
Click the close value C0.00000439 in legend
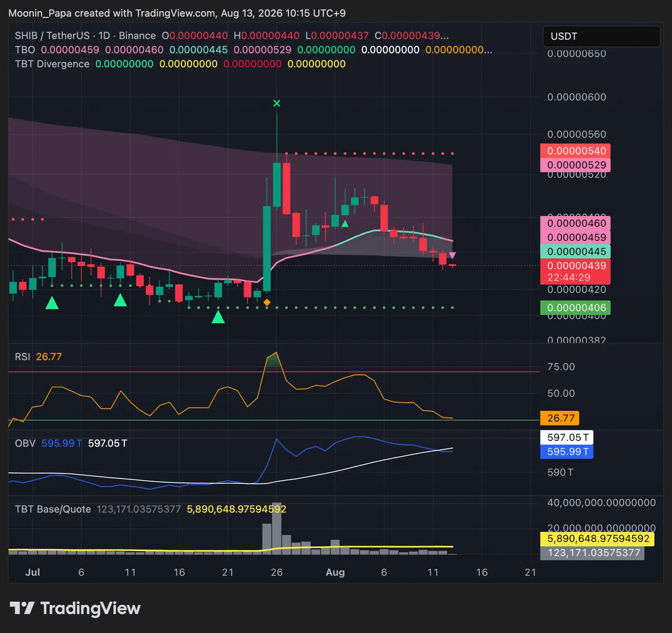(x=411, y=36)
